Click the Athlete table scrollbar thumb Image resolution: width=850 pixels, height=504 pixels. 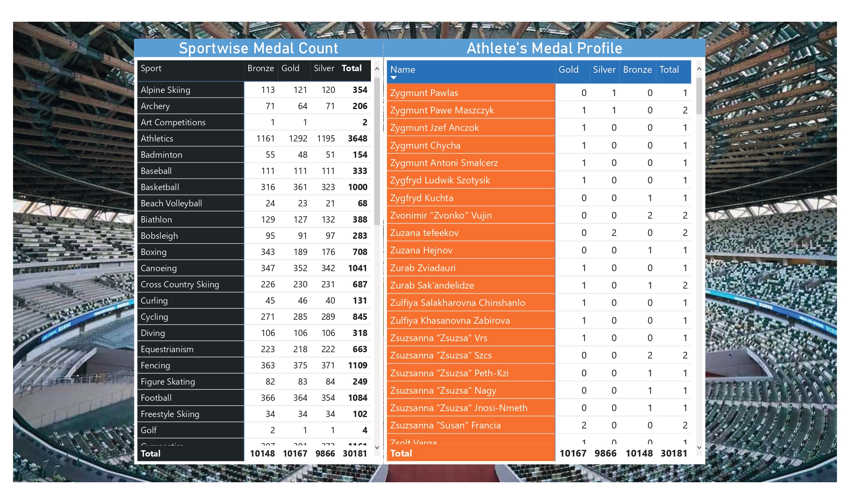[699, 96]
